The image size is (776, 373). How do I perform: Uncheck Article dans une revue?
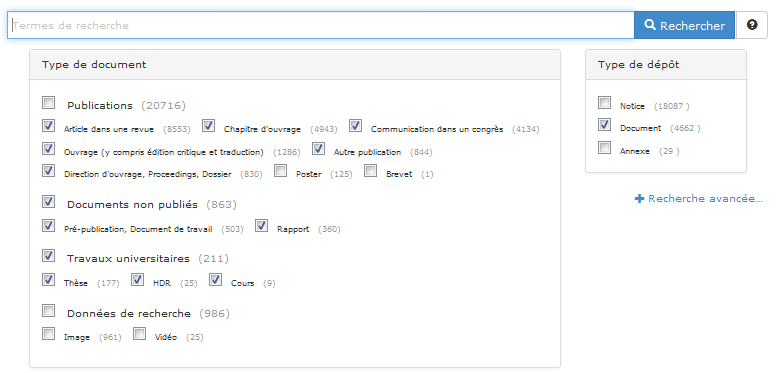48,126
